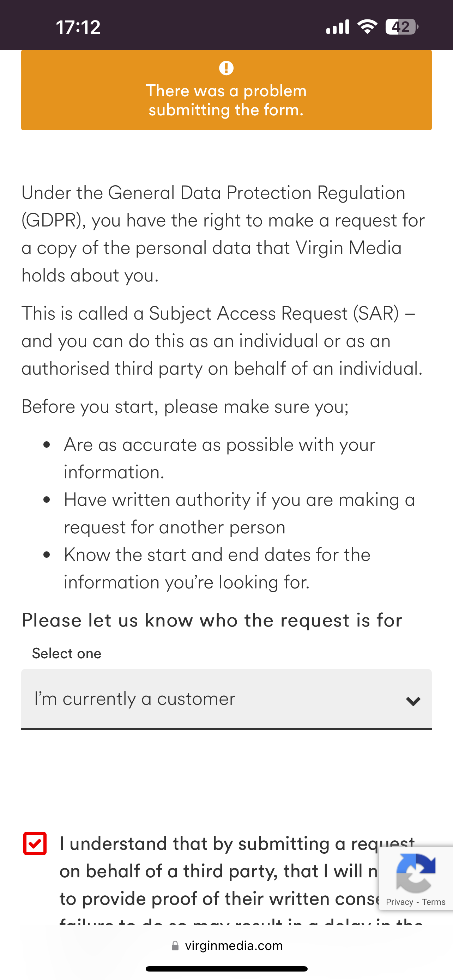
Task: Tap the padlock icon beside virginmedia.com
Action: point(175,946)
